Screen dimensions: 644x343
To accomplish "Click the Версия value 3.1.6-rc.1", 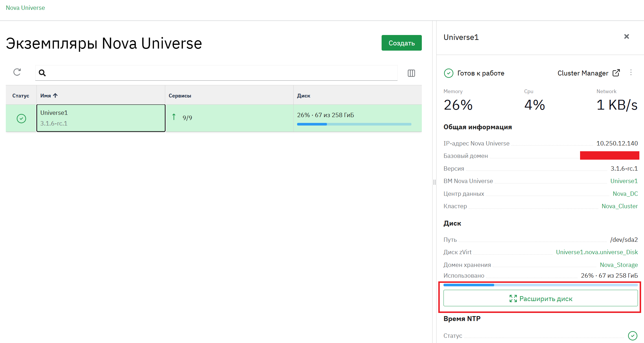I will point(624,169).
